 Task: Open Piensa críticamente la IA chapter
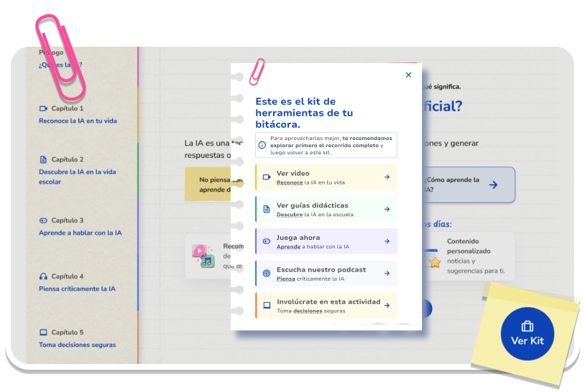click(77, 289)
